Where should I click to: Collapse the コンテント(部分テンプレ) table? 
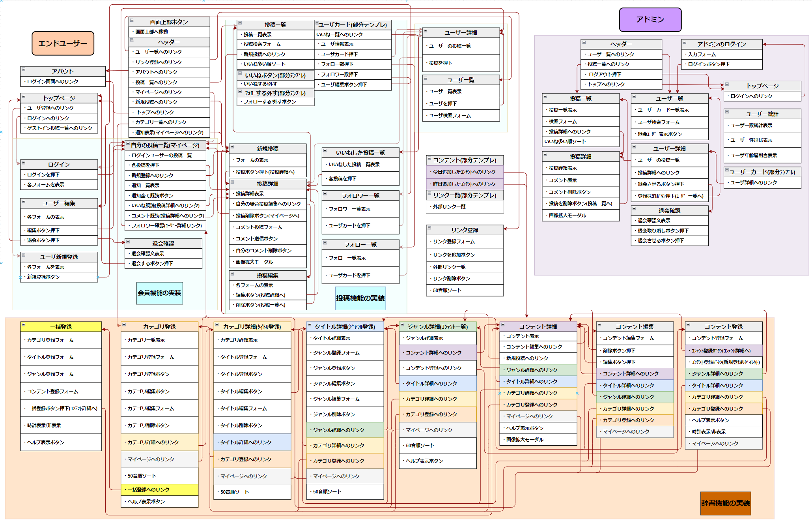(x=429, y=158)
